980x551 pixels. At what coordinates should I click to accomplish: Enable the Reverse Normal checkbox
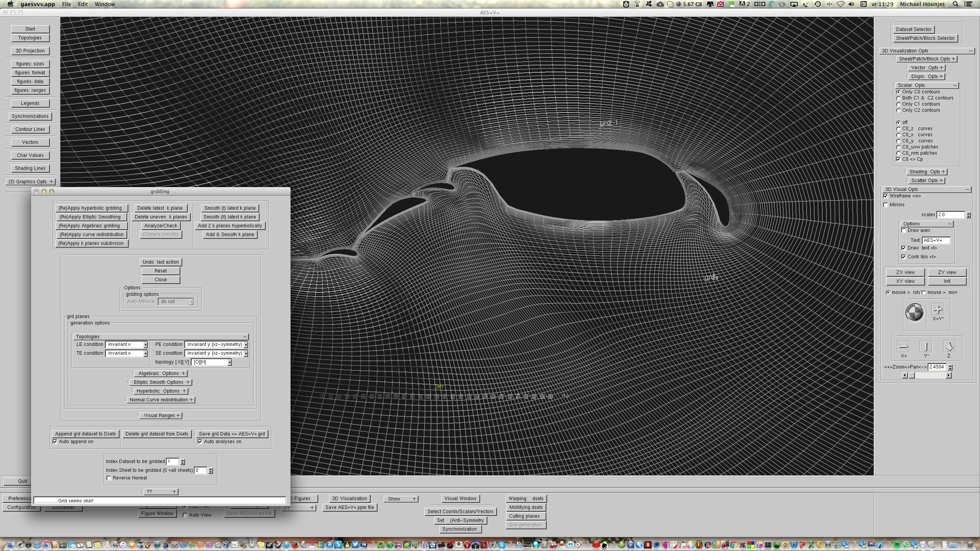tap(109, 478)
